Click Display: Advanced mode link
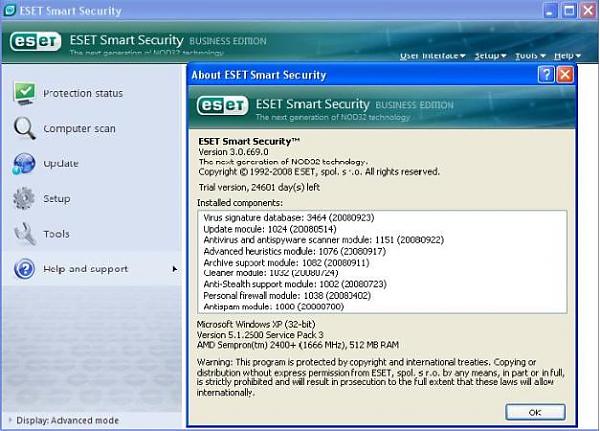This screenshot has width=600, height=431. pos(67,420)
